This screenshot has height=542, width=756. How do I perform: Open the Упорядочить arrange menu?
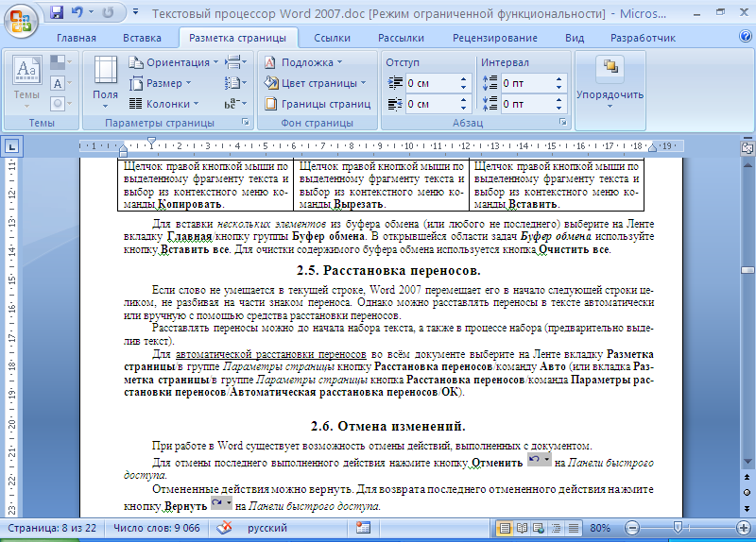(x=610, y=83)
